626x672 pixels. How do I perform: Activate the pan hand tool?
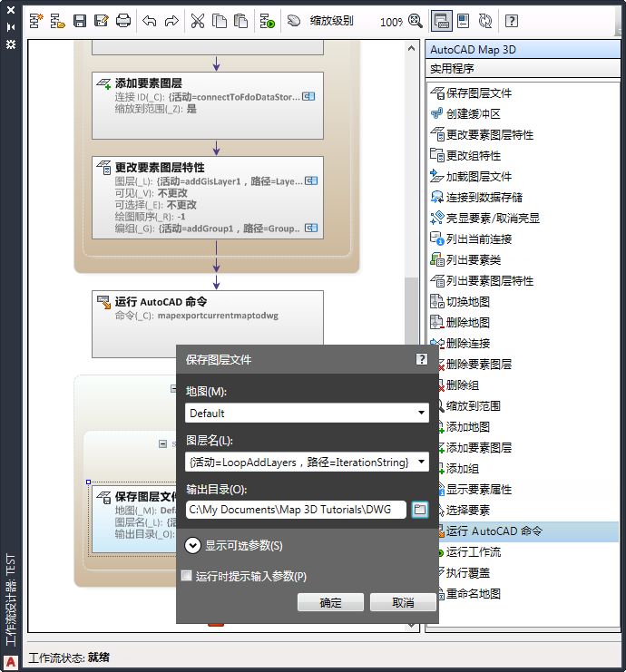[294, 20]
